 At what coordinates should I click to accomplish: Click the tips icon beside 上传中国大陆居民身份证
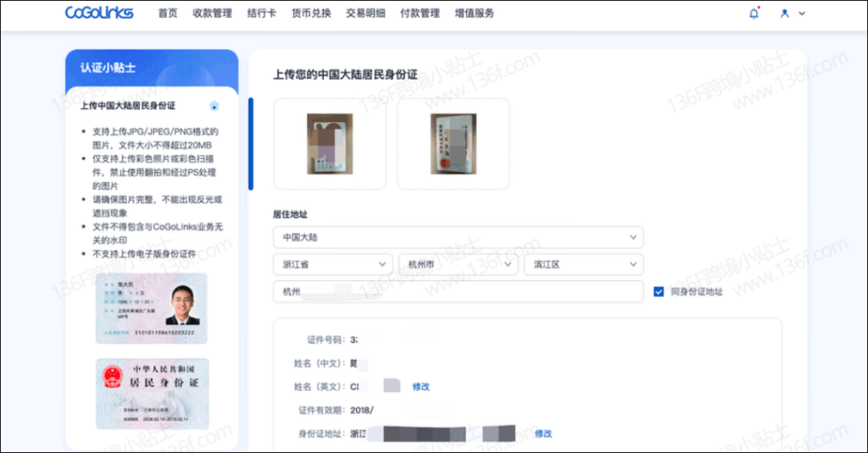(x=214, y=106)
